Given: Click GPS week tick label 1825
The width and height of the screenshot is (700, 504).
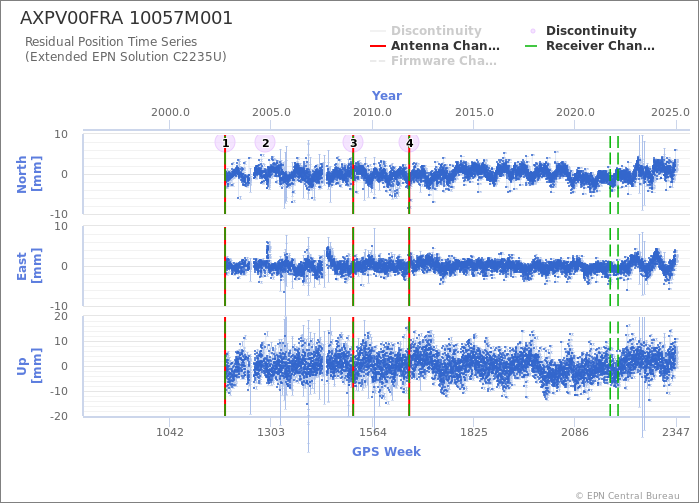Looking at the screenshot, I should (x=474, y=432).
